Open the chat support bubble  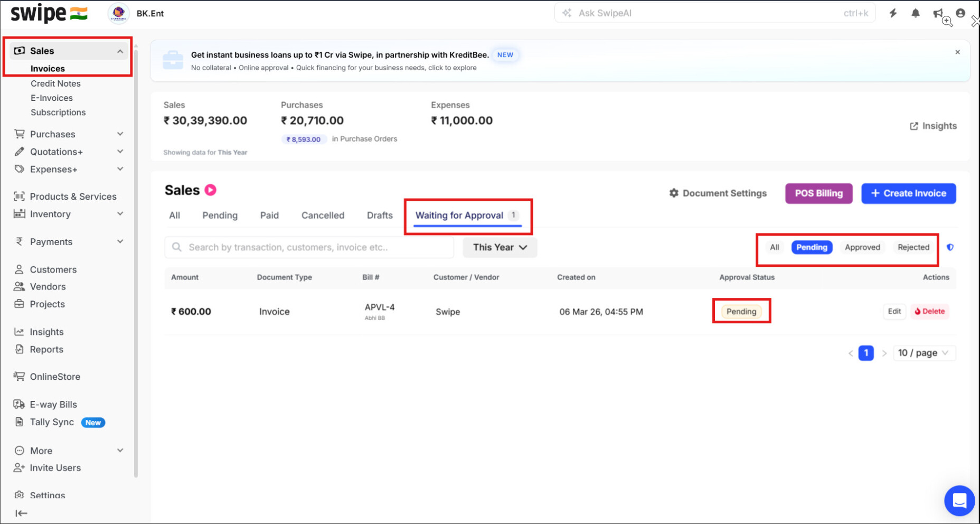[x=959, y=500]
